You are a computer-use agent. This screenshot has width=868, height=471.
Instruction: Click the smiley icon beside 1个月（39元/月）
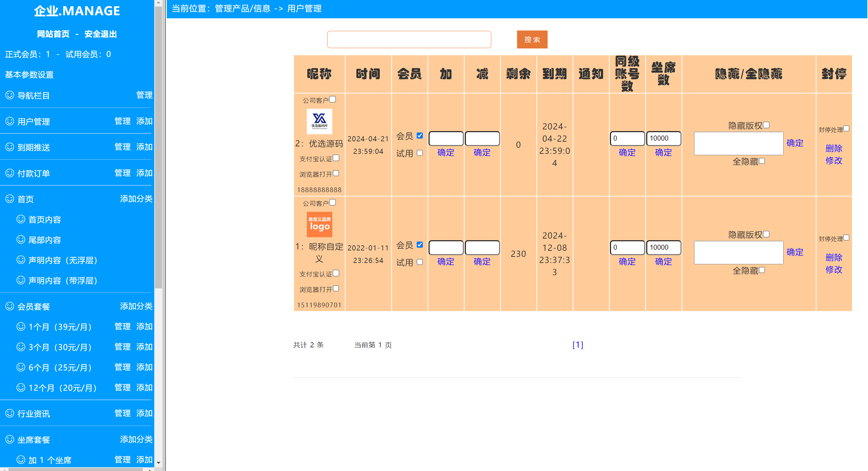tap(21, 327)
